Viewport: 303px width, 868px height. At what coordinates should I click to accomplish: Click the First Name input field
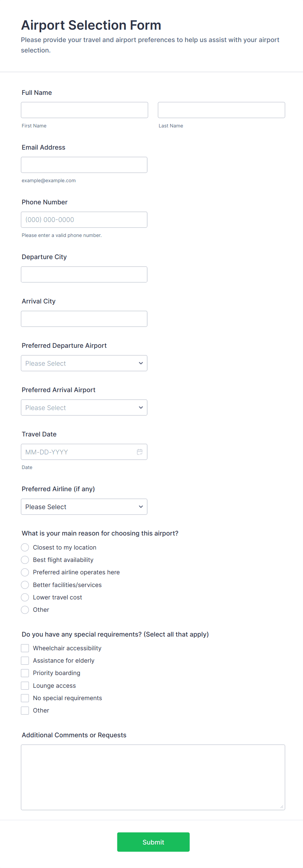tap(84, 110)
